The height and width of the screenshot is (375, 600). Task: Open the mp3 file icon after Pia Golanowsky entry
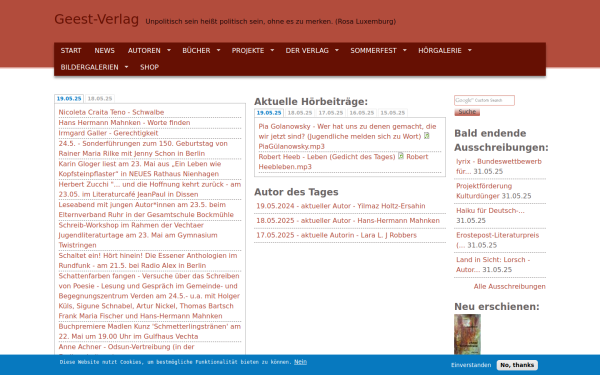coord(426,136)
